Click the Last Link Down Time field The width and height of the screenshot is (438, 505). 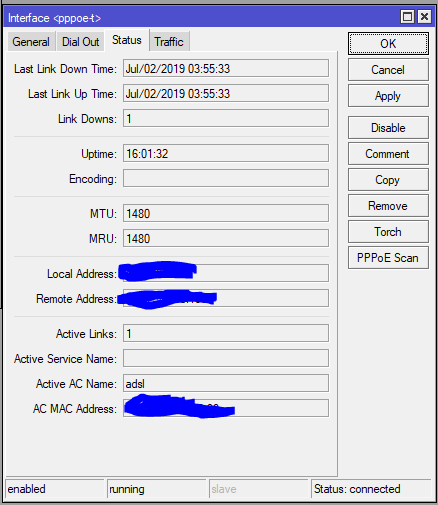226,68
